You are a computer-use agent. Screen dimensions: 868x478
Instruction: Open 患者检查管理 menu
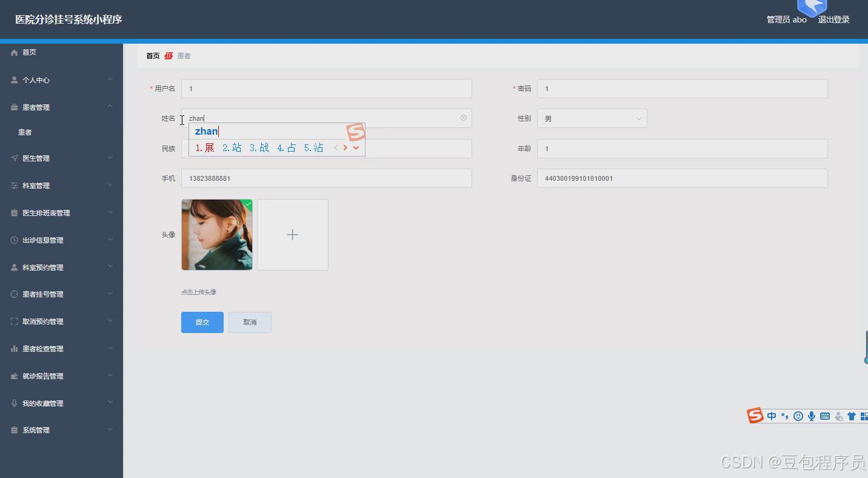pyautogui.click(x=61, y=349)
